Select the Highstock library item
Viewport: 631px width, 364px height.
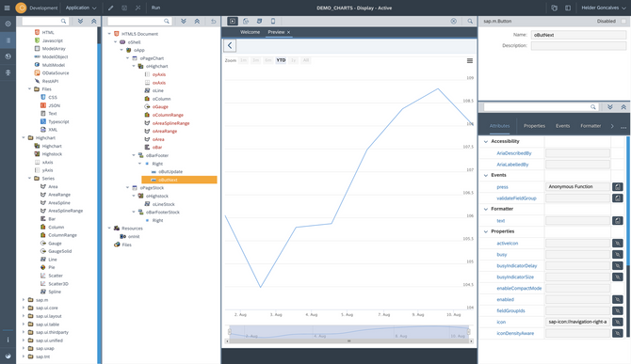(52, 154)
